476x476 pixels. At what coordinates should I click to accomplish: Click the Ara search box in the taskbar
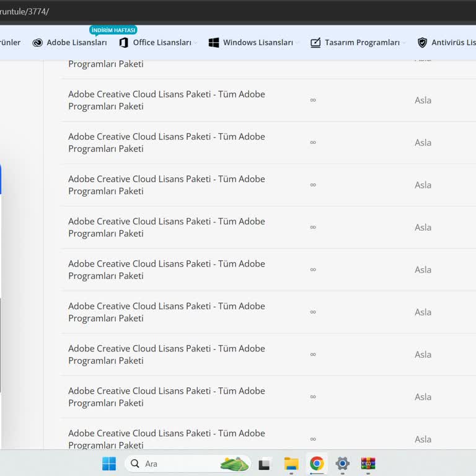pyautogui.click(x=188, y=464)
